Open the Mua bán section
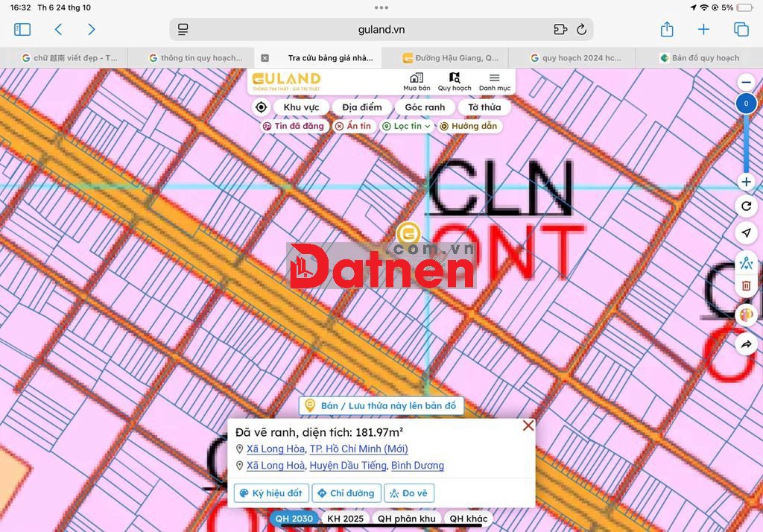This screenshot has width=763, height=532. click(417, 82)
